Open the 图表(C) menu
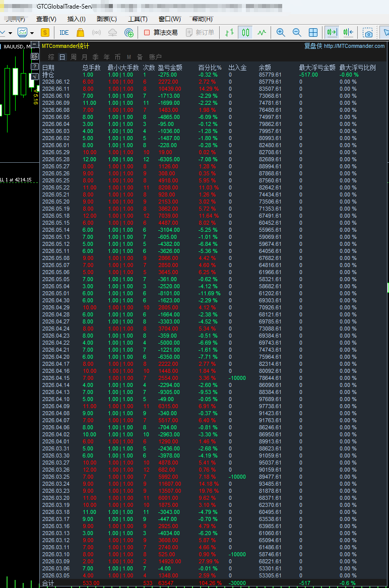Viewport: 389px width, 588px height. coord(107,19)
